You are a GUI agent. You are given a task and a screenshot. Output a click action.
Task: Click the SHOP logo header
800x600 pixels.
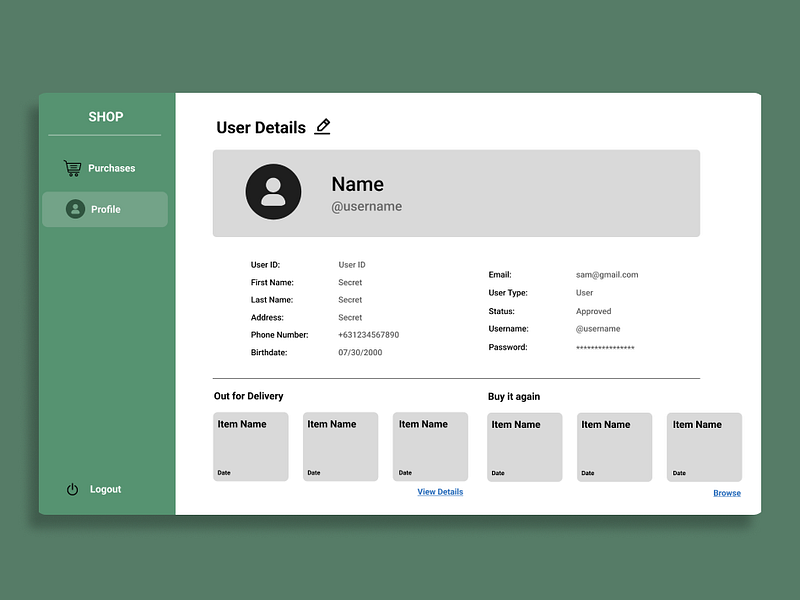point(105,116)
